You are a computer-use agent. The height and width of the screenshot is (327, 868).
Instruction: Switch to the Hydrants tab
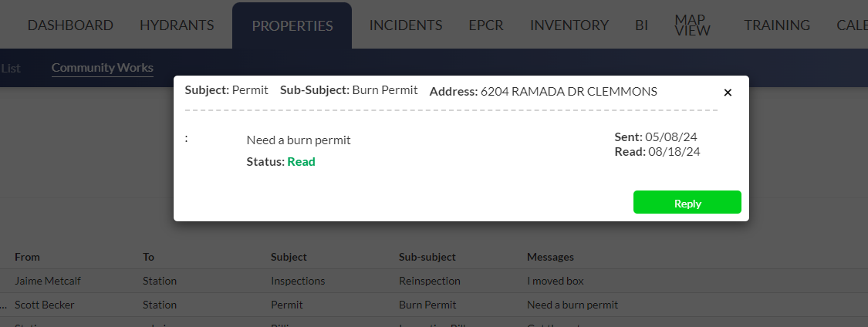click(177, 25)
